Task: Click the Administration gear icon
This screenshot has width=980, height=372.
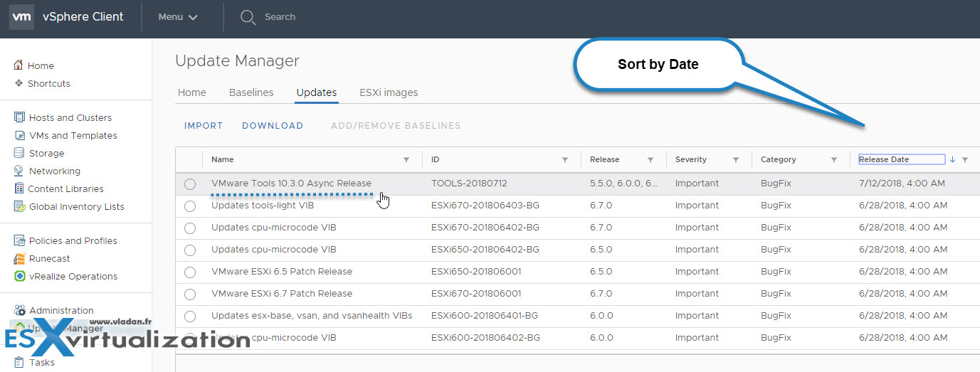Action: click(19, 310)
